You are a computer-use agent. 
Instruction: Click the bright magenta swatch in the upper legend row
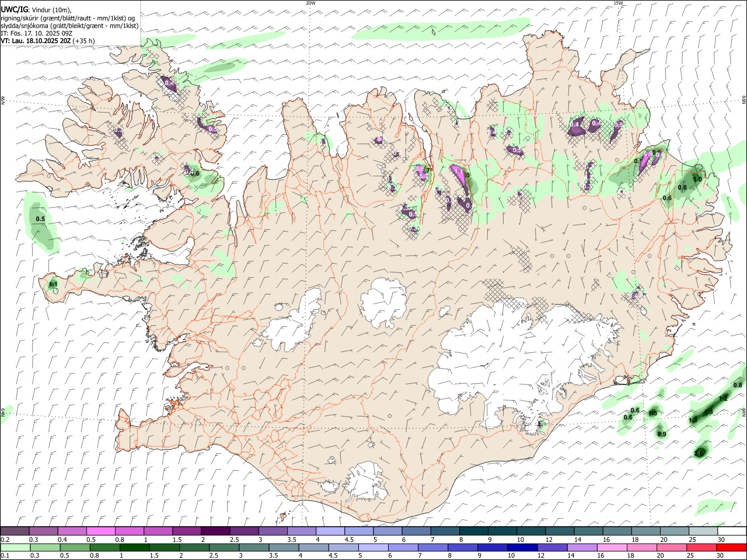click(x=100, y=531)
